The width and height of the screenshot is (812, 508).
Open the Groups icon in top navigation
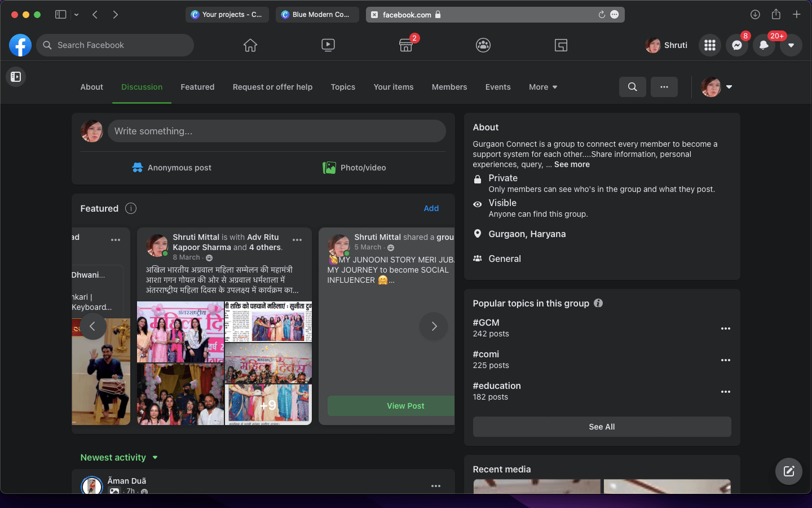[483, 45]
